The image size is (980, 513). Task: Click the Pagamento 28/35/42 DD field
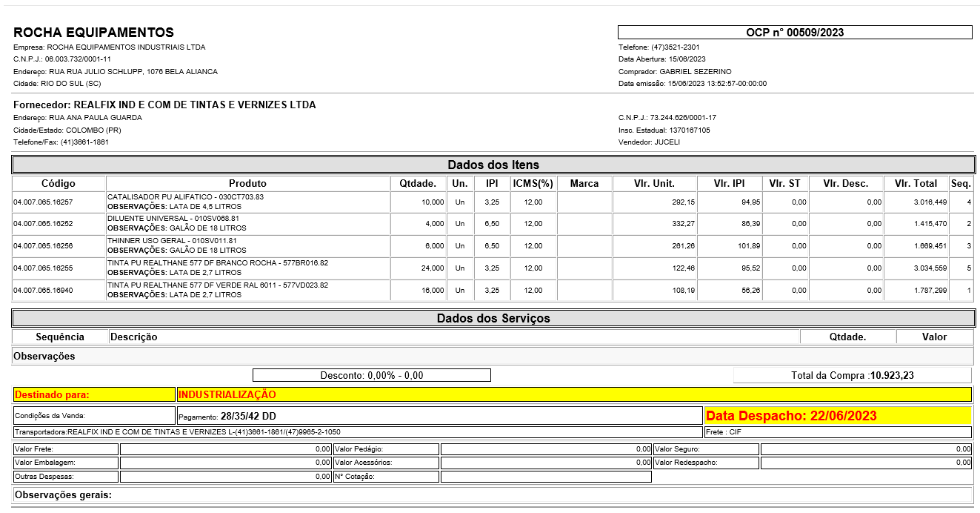(439, 416)
